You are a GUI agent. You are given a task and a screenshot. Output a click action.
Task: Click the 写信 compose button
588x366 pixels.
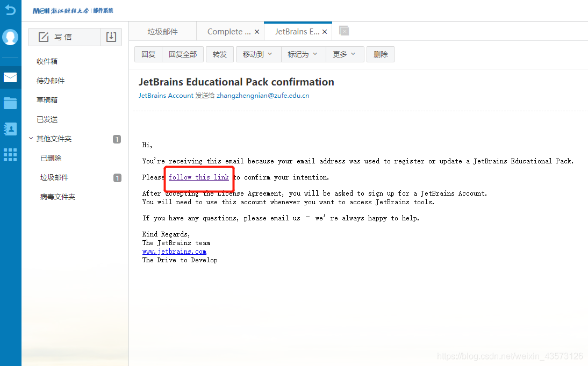(x=64, y=37)
